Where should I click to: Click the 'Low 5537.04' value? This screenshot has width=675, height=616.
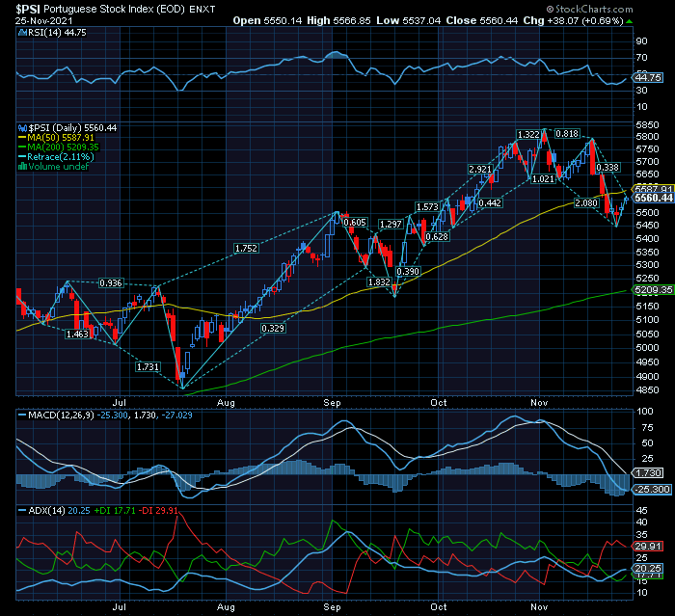tap(409, 20)
